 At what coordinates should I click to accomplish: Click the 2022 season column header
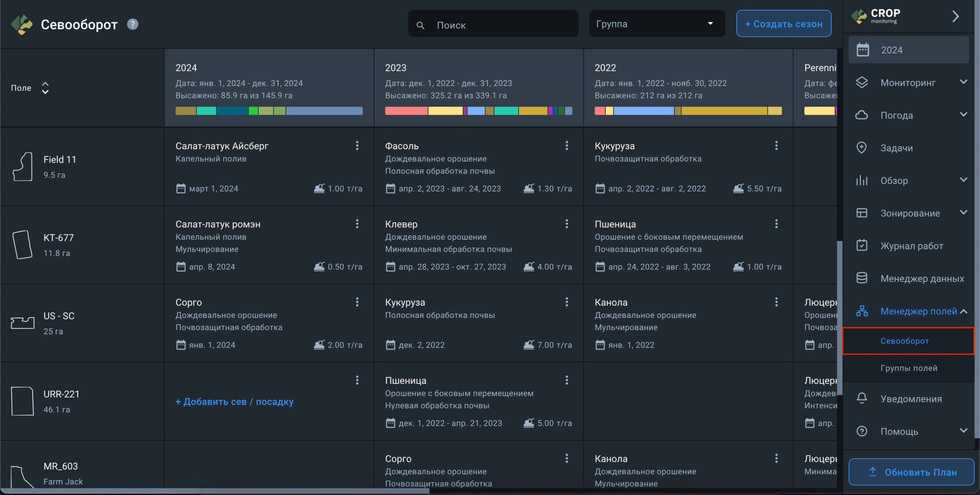coord(688,88)
